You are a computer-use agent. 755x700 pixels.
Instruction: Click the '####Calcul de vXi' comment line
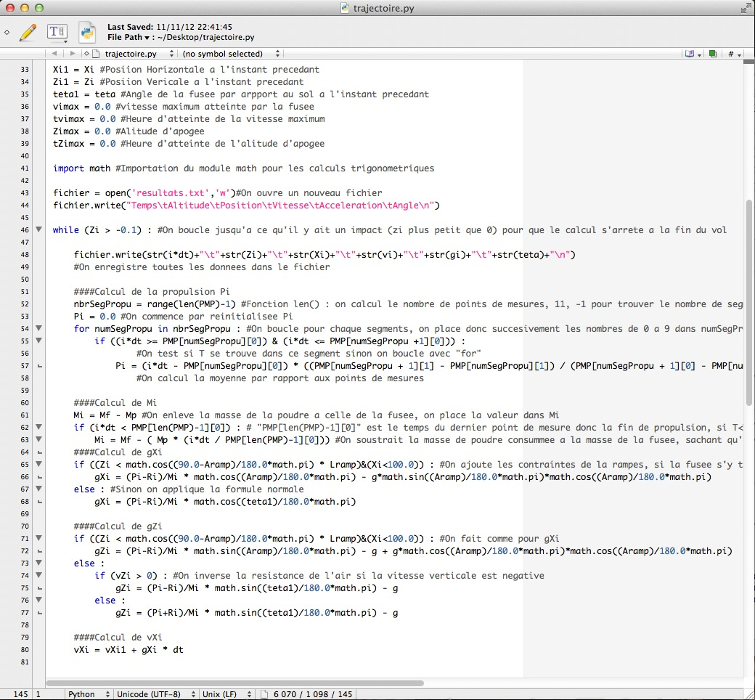pos(118,637)
